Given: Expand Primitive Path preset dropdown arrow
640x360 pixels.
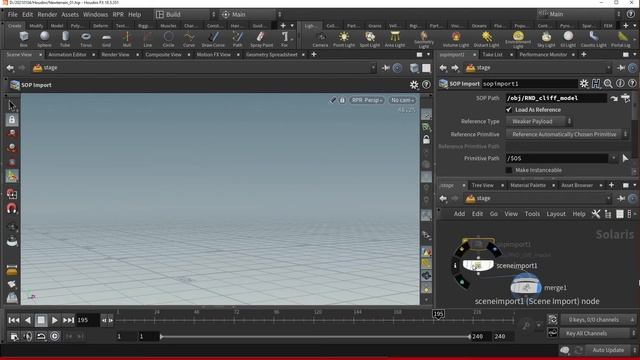Looking at the screenshot, I should [613, 158].
